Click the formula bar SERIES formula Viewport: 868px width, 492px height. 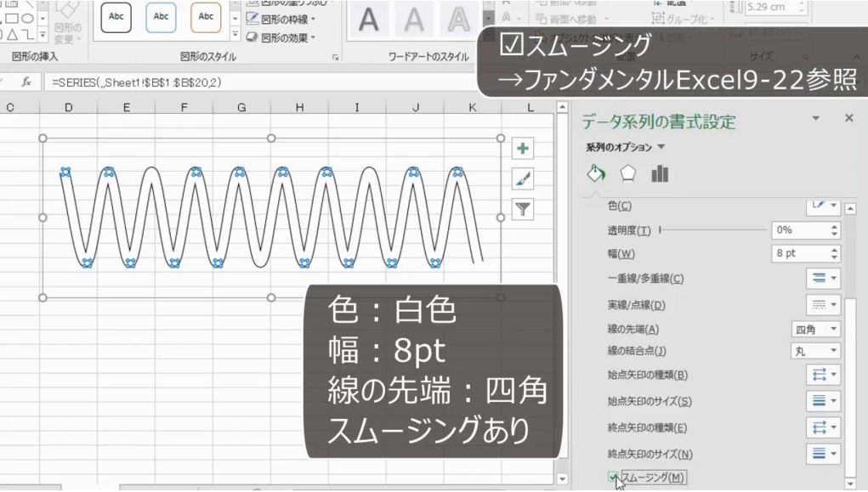pyautogui.click(x=137, y=82)
